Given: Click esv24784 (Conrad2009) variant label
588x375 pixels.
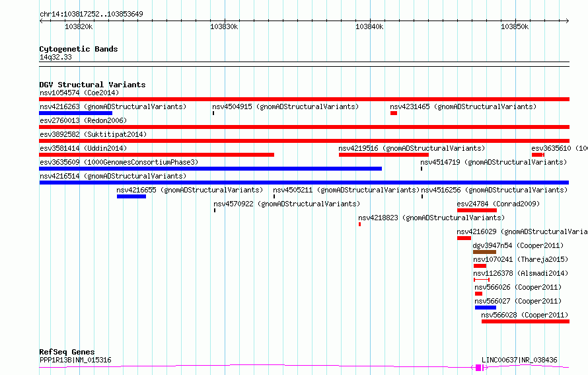Looking at the screenshot, I should (x=498, y=204).
